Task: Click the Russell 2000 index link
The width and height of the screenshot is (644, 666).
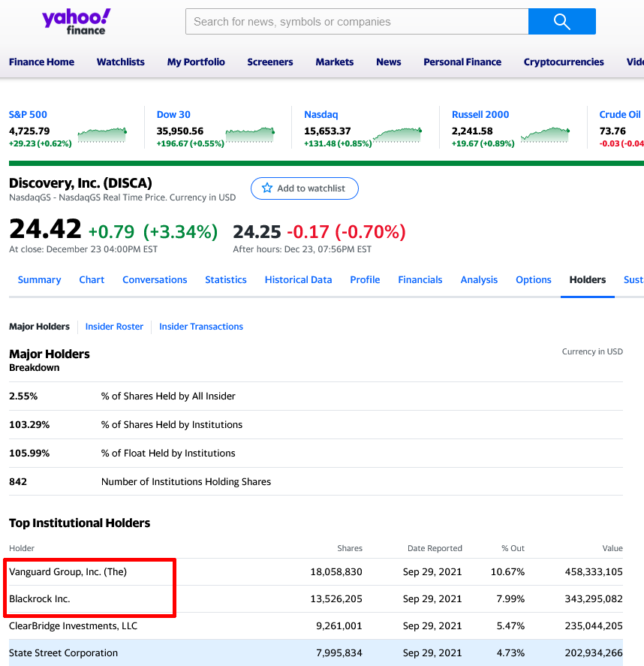Action: pos(480,115)
